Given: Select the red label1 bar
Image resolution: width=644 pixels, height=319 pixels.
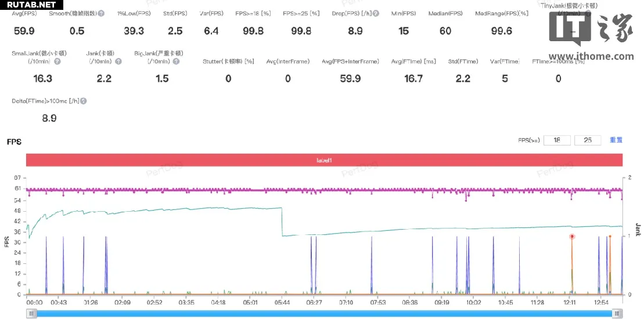Looking at the screenshot, I should coord(324,160).
